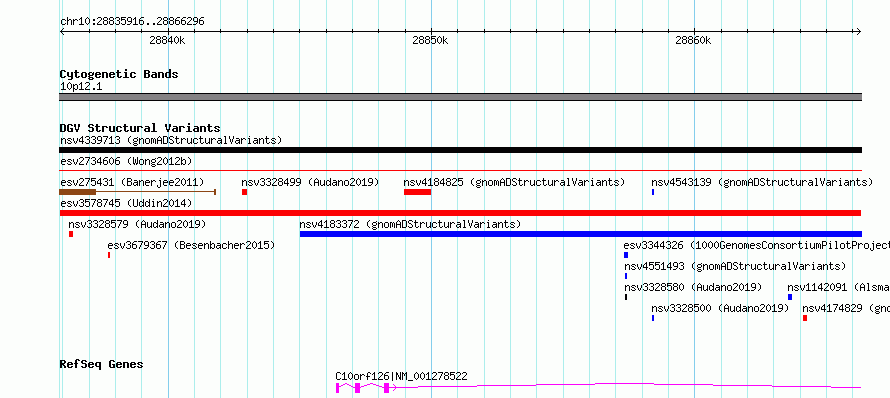Click the RefSeq Genes track title

101,364
